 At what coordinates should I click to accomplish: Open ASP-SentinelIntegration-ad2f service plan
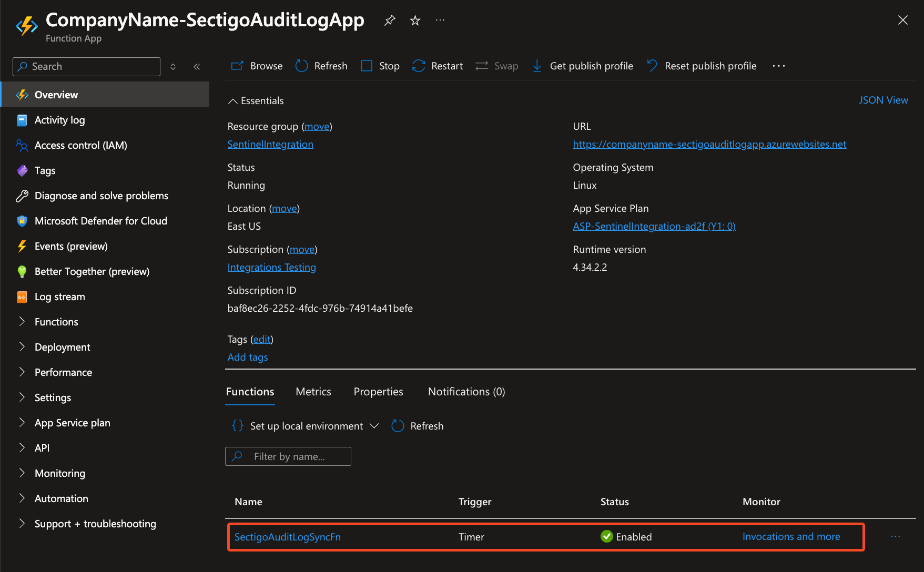[654, 226]
